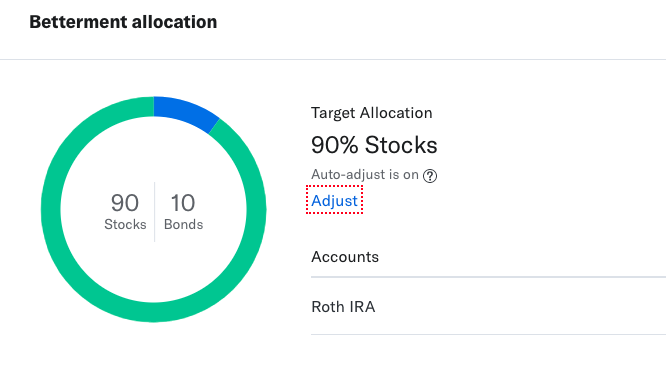Click the number 90 inside the donut
The width and height of the screenshot is (666, 384).
click(125, 203)
